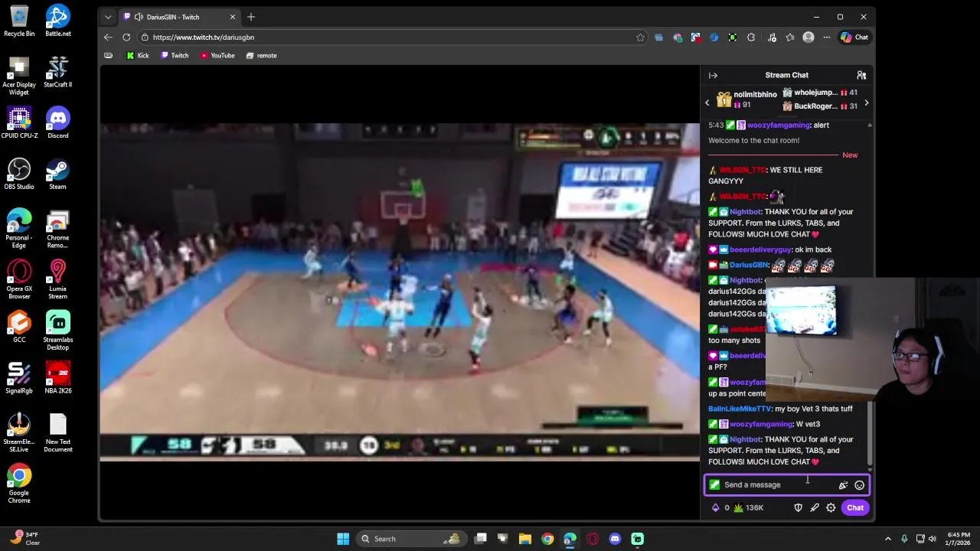Mute the tab via speaker icon
The height and width of the screenshot is (551, 980).
point(139,17)
